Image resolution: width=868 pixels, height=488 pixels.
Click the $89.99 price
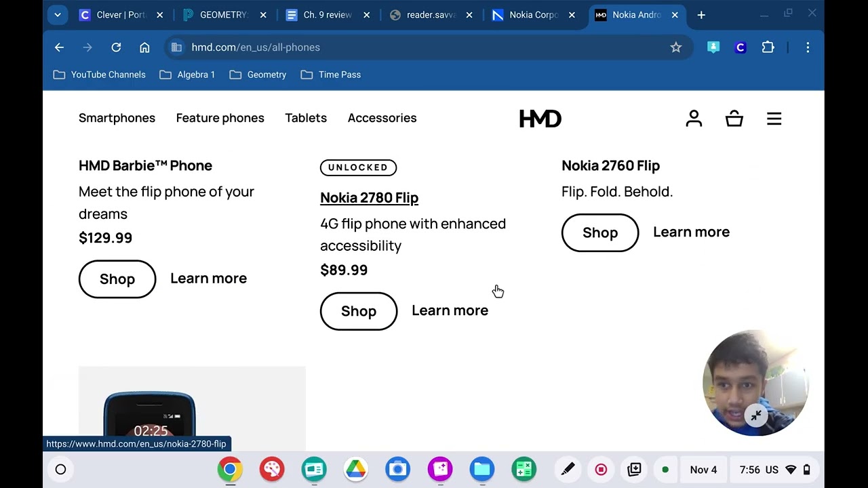[x=344, y=270]
